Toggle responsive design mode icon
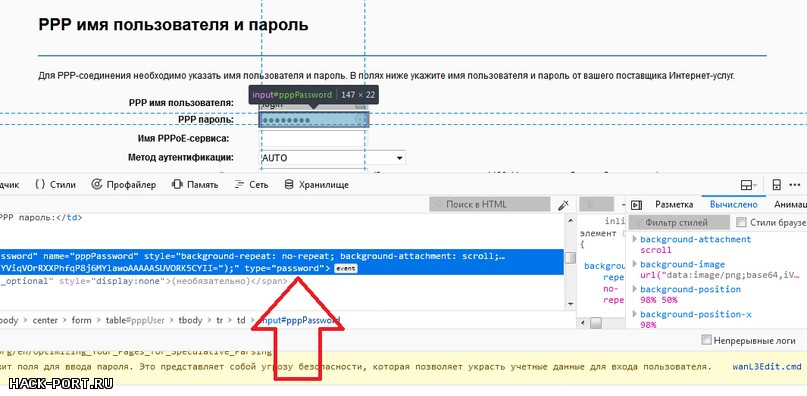807x396 pixels. coord(777,185)
